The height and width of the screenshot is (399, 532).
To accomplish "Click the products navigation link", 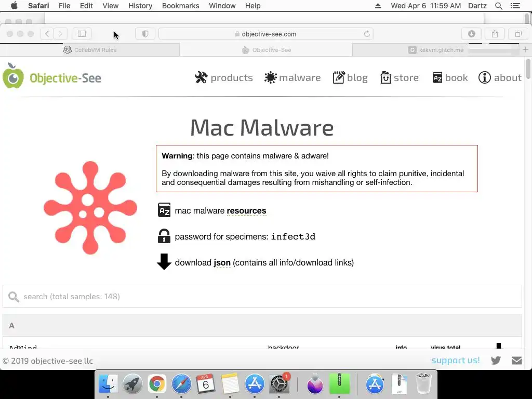I will pos(232,78).
